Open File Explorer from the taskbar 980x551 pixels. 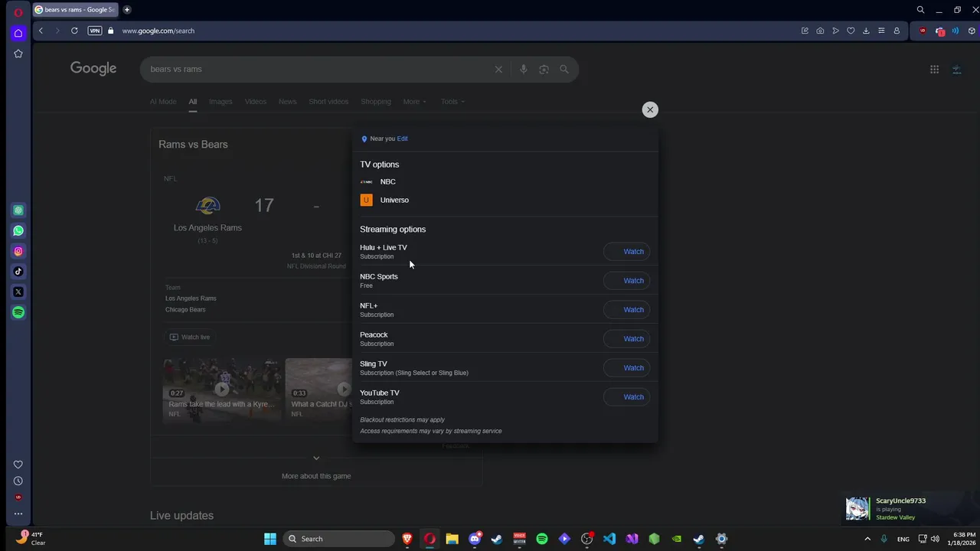(x=452, y=539)
